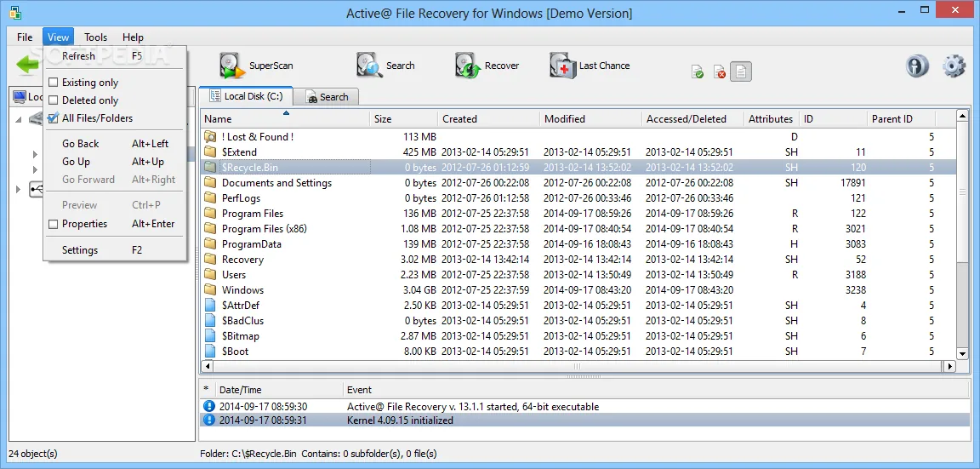Screen dimensions: 980x469
Task: Open the round info icon
Action: pos(917,66)
